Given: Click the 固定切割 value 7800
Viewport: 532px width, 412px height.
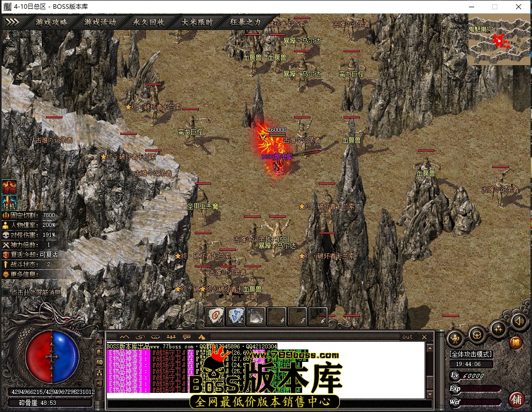Looking at the screenshot, I should (x=49, y=215).
